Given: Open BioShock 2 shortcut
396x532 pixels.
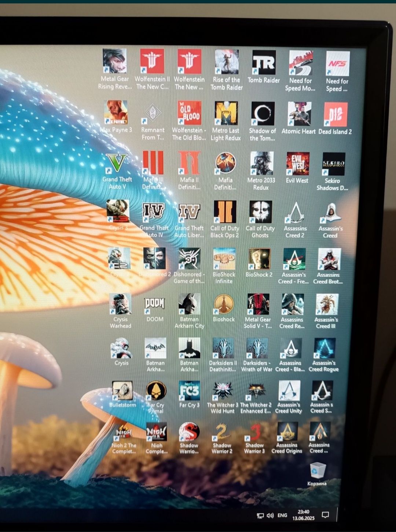Looking at the screenshot, I should tap(259, 259).
